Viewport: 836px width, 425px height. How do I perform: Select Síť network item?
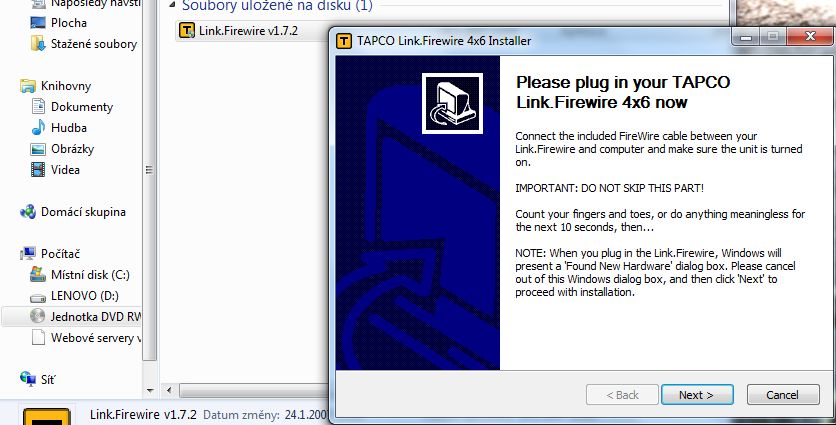37,379
